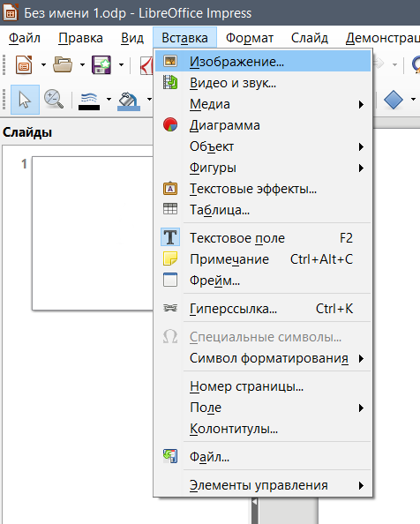This screenshot has height=524, width=420.
Task: Open the Формат menu
Action: click(x=249, y=38)
